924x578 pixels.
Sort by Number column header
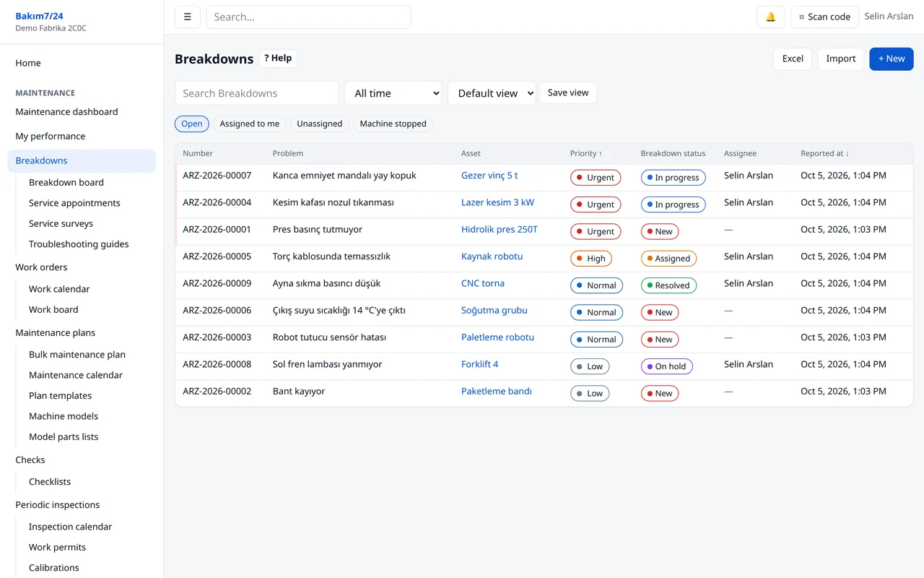(198, 153)
